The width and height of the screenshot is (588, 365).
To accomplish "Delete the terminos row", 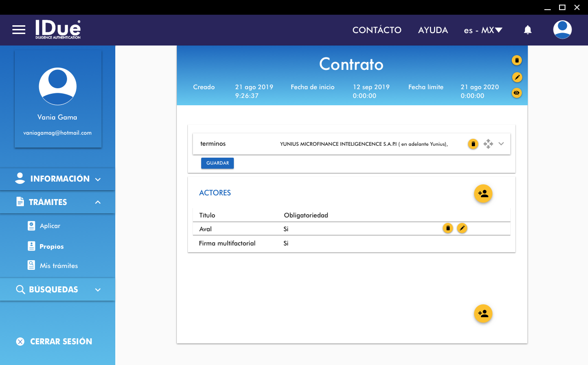I will [473, 144].
